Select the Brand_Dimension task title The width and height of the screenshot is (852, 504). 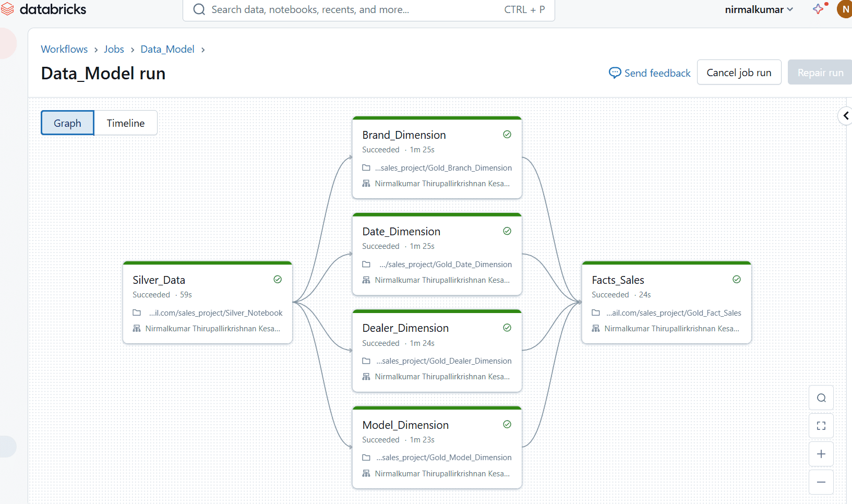tap(404, 135)
